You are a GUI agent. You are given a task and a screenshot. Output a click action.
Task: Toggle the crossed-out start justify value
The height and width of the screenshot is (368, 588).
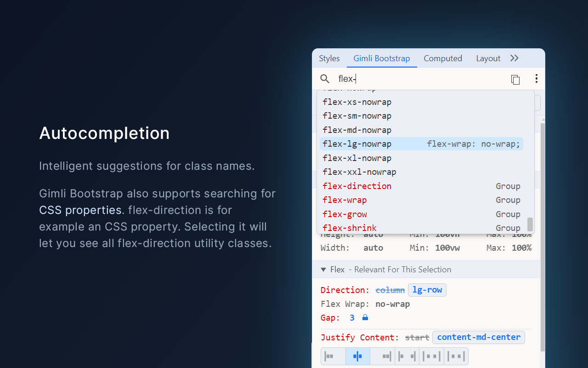coord(417,337)
